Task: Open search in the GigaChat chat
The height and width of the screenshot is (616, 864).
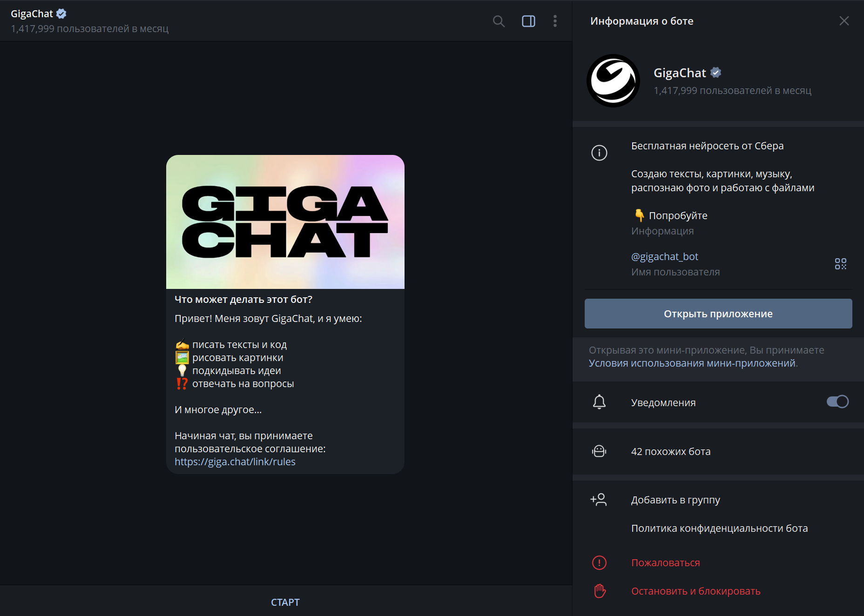Action: 499,21
